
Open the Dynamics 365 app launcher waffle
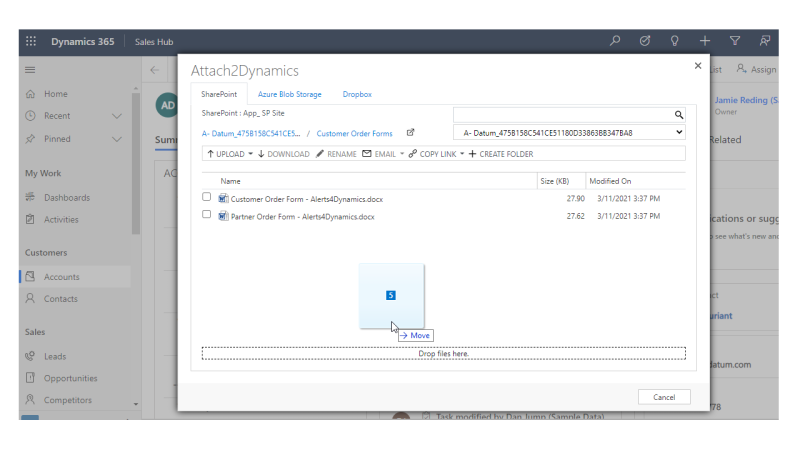point(31,41)
